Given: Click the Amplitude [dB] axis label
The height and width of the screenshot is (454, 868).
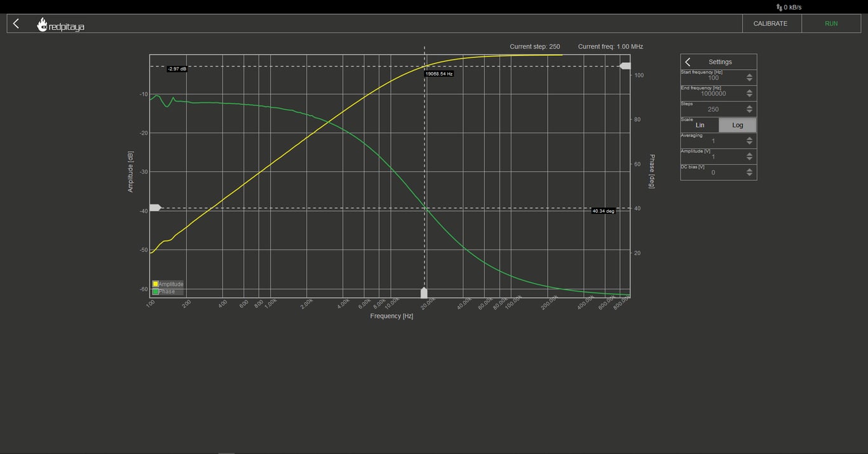Looking at the screenshot, I should 130,171.
